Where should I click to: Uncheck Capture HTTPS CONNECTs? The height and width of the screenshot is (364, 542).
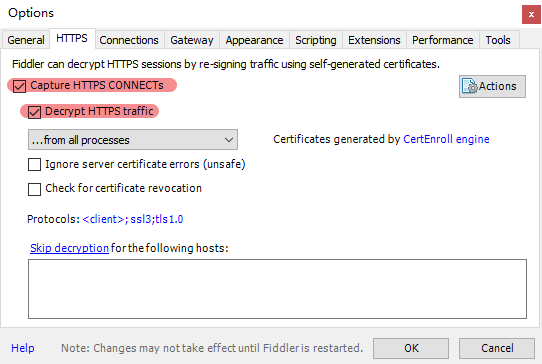(19, 86)
